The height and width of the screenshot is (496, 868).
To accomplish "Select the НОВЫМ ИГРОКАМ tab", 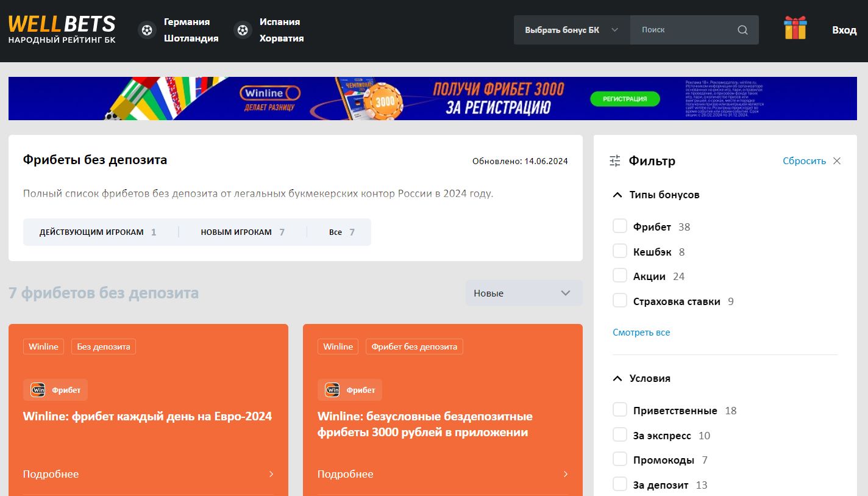I will point(243,232).
